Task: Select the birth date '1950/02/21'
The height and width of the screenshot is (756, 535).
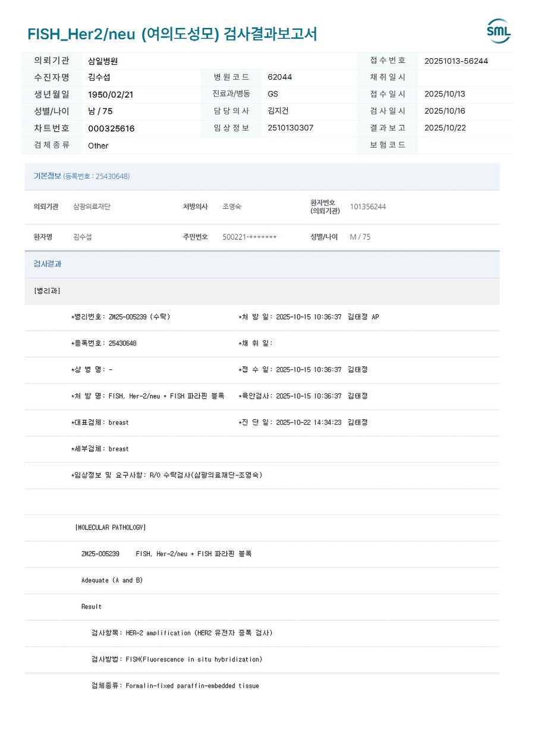Action: pyautogui.click(x=111, y=95)
